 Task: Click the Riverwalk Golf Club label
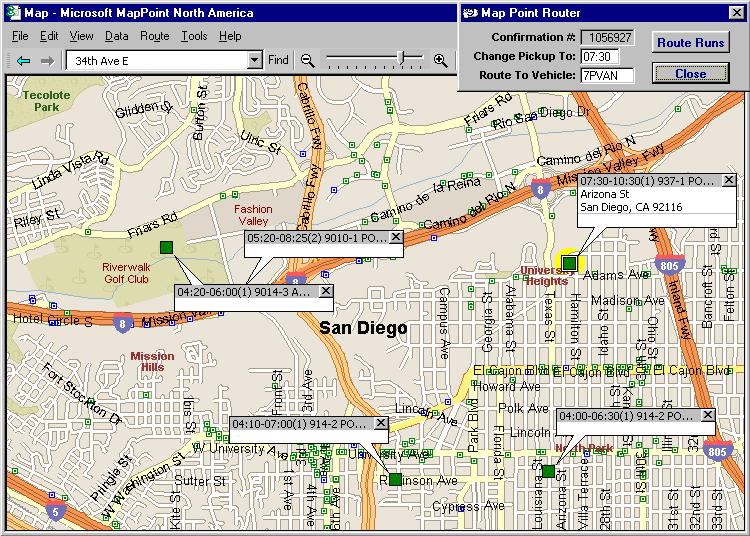click(126, 273)
